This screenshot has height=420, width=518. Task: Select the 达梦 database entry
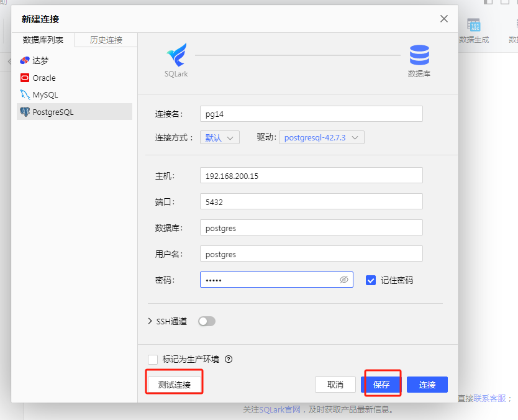[x=75, y=60]
